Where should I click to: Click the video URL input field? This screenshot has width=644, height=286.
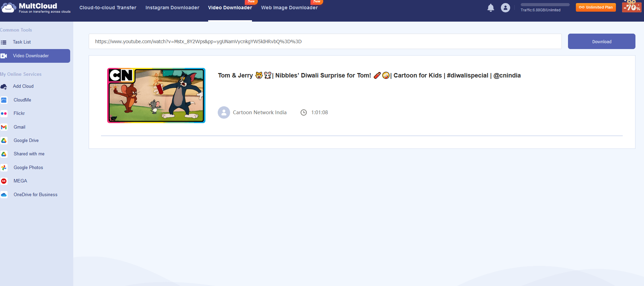[x=325, y=41]
